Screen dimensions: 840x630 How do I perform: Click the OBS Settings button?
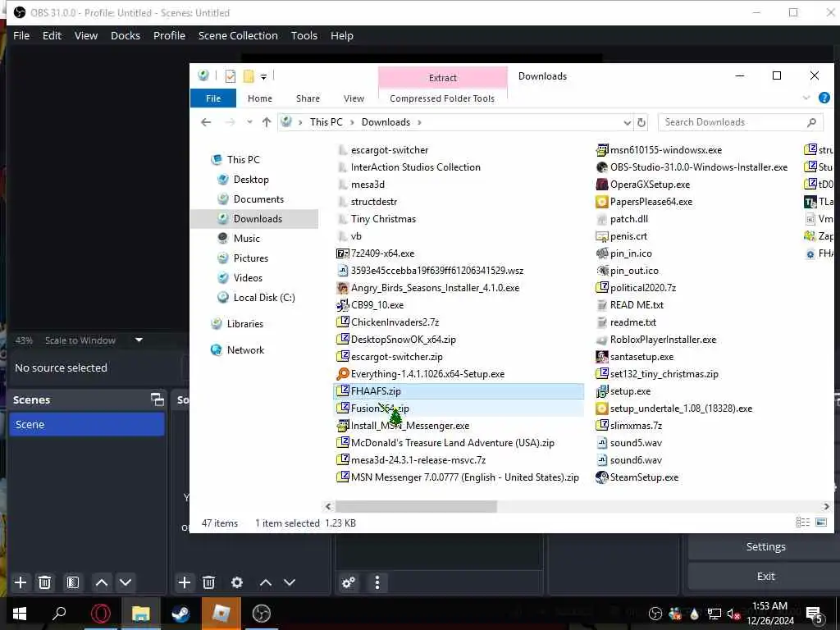click(x=765, y=546)
